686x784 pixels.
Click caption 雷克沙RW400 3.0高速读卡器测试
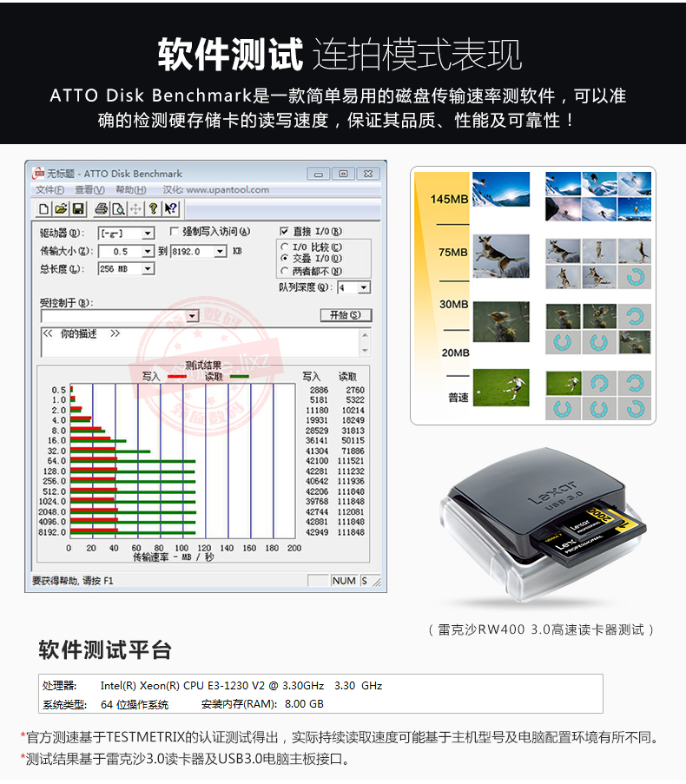[x=541, y=630]
